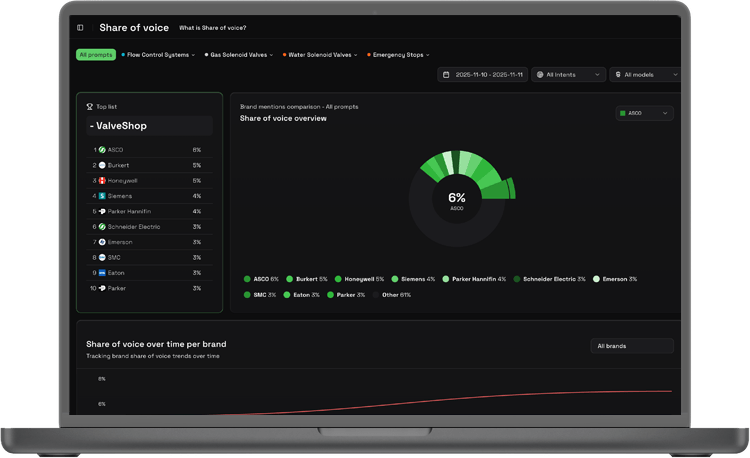The height and width of the screenshot is (458, 750).
Task: Select 'Siemens' name in Top list
Action: [x=120, y=196]
